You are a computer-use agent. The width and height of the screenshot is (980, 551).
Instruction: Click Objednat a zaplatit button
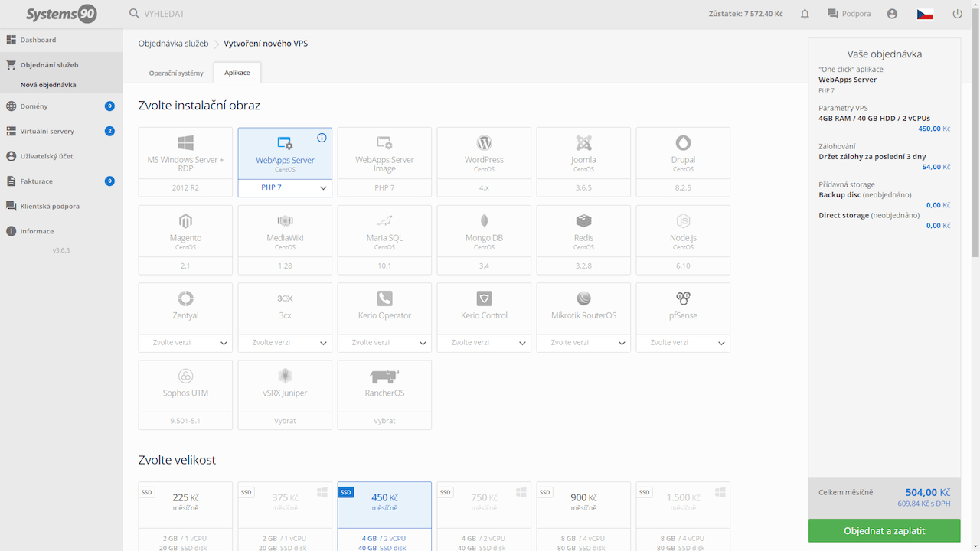[x=884, y=531]
